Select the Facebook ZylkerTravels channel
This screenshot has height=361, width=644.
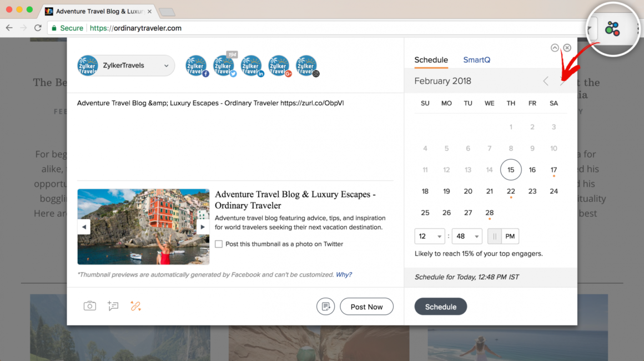click(x=196, y=65)
